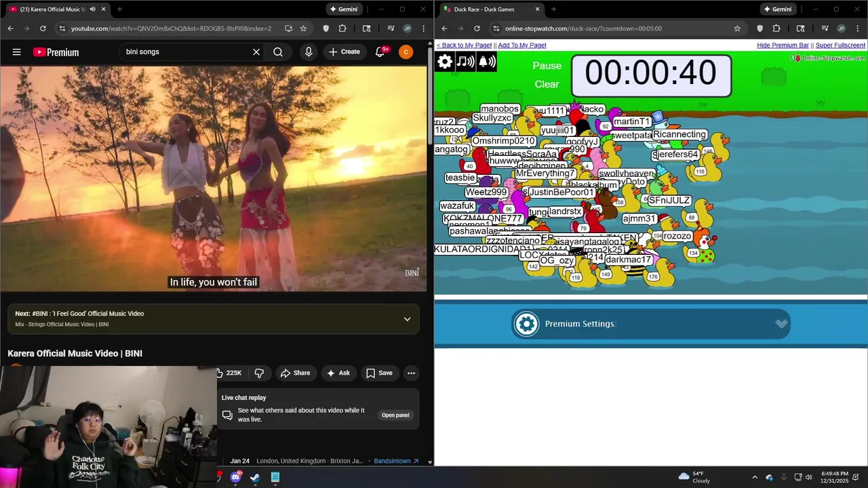Pause the duck race timer

pos(547,66)
